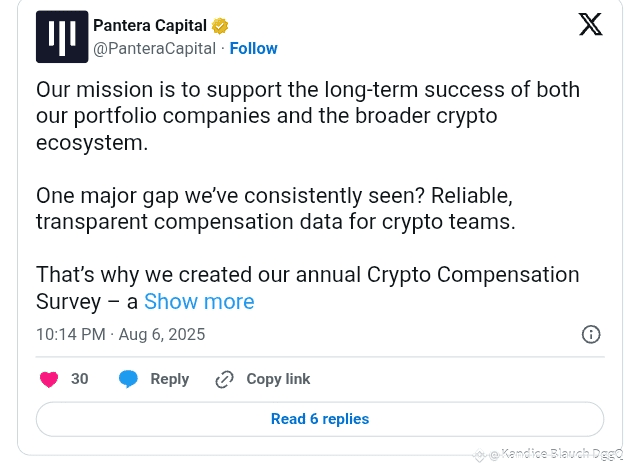Click the like count of 30
The image size is (631, 472).
click(x=80, y=379)
